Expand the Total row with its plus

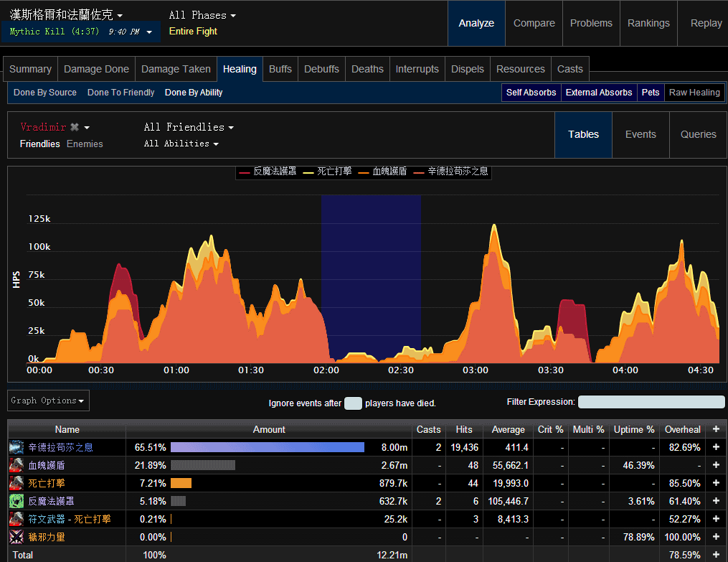(716, 555)
